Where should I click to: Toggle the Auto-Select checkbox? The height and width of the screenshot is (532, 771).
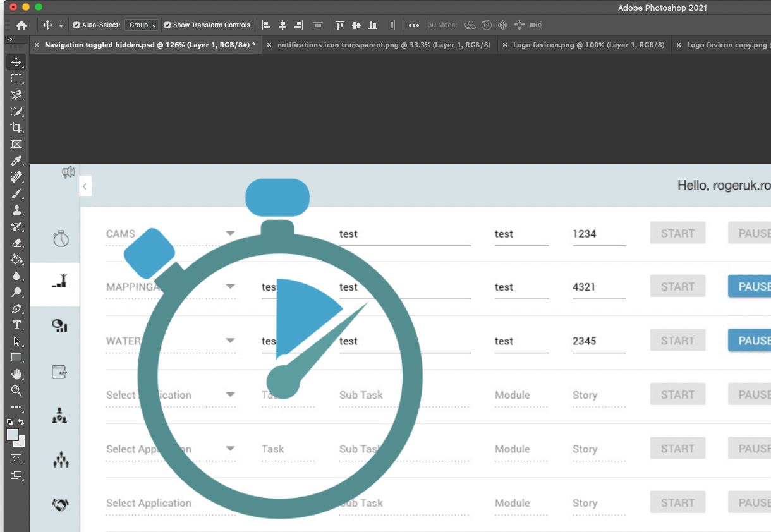(76, 25)
